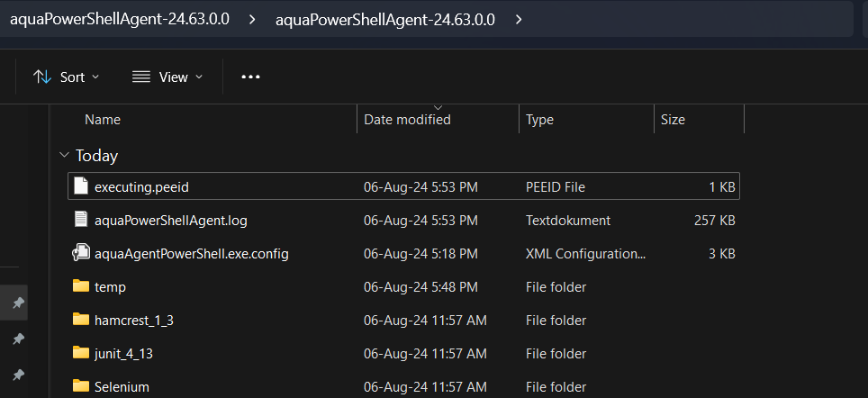Select the temp folder icon

pyautogui.click(x=81, y=287)
